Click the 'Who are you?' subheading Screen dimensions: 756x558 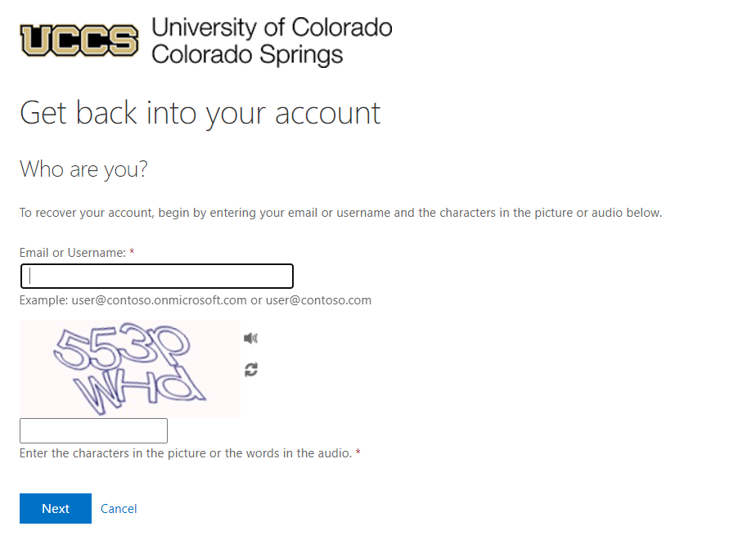[x=83, y=169]
